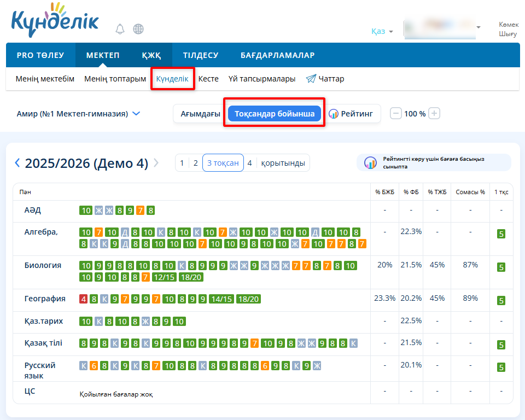Click the notification bell icon
Image resolution: width=525 pixels, height=420 pixels.
120,28
